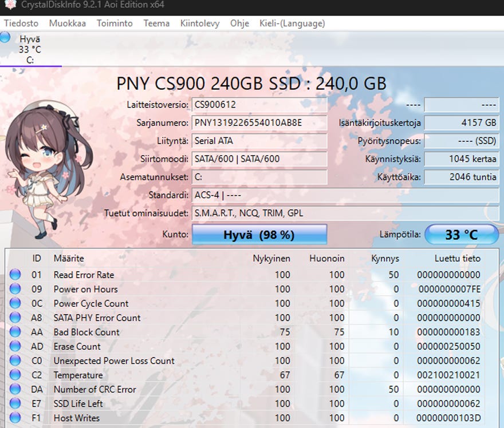Viewport: 504px width, 428px height.
Task: Click the standard field ACS-4
Action: tap(345, 195)
